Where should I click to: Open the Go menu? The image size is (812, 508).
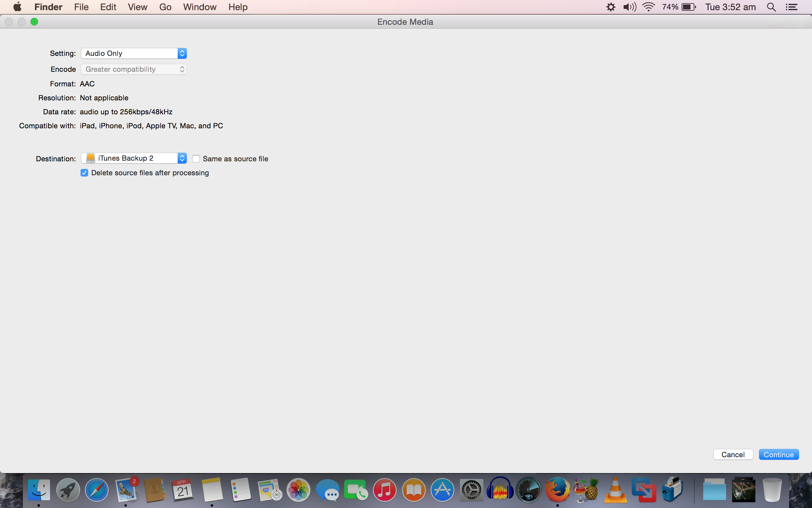point(166,7)
